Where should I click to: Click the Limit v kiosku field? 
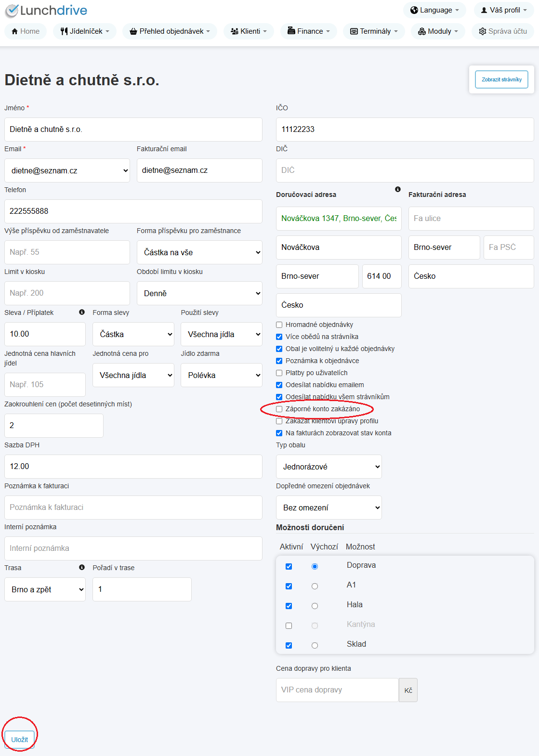pos(67,293)
